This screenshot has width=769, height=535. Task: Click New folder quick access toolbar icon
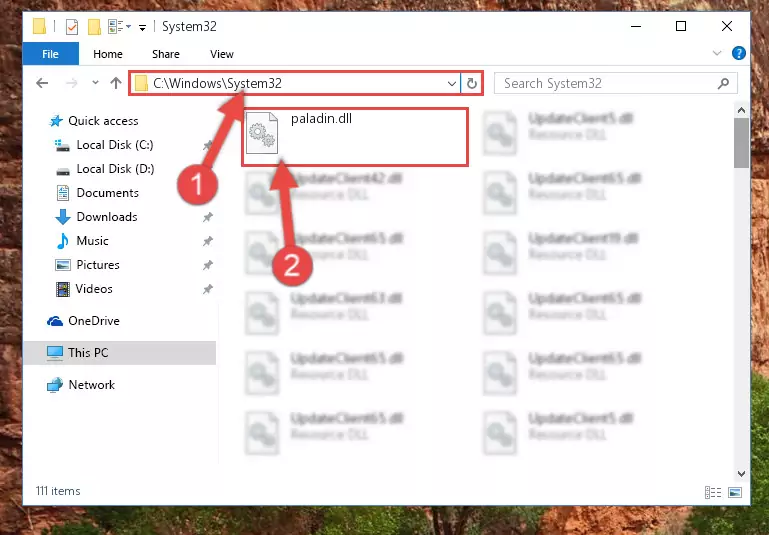tap(94, 26)
